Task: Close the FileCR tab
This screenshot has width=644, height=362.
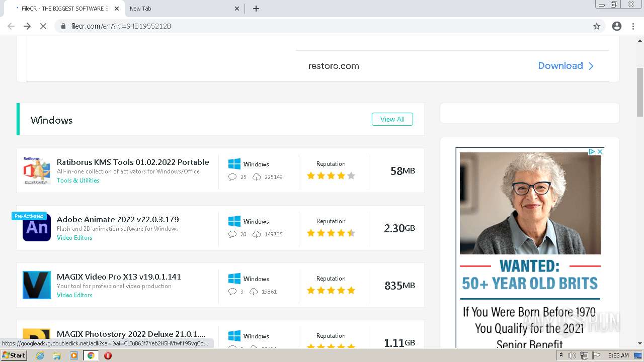Action: pyautogui.click(x=117, y=9)
